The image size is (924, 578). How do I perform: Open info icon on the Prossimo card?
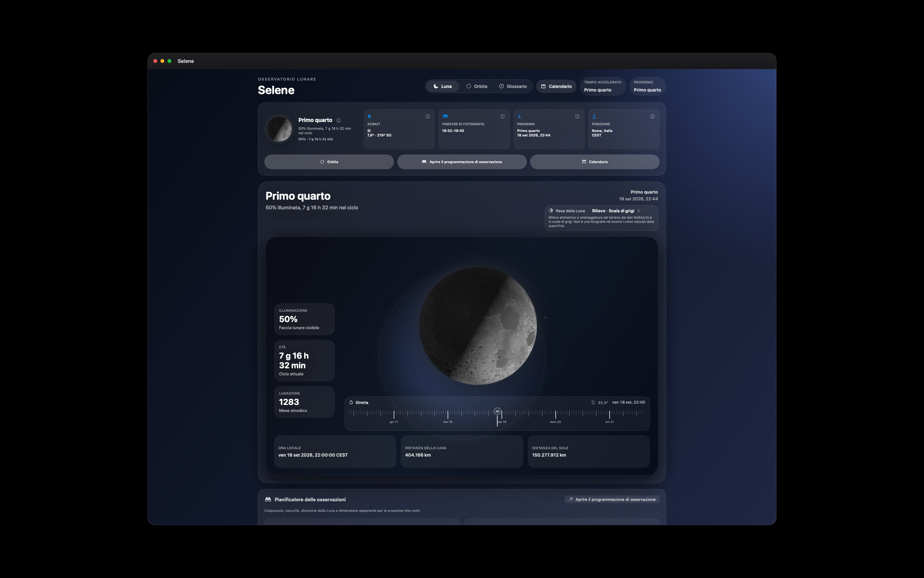click(577, 117)
